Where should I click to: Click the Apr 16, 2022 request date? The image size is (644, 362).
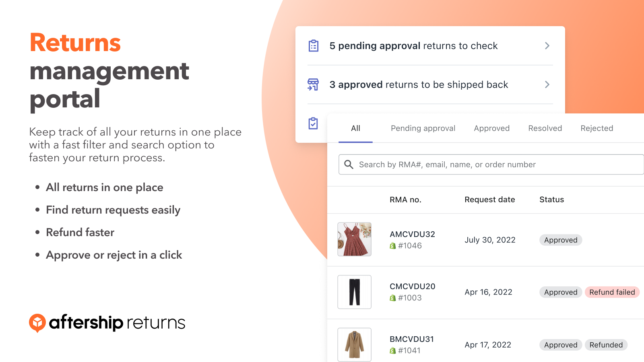pyautogui.click(x=488, y=292)
